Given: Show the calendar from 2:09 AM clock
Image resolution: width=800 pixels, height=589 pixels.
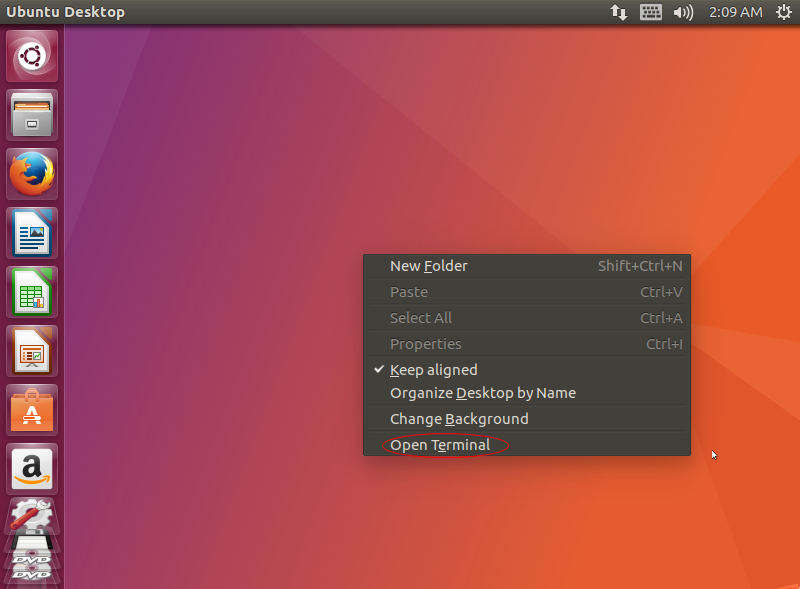Looking at the screenshot, I should pyautogui.click(x=735, y=12).
